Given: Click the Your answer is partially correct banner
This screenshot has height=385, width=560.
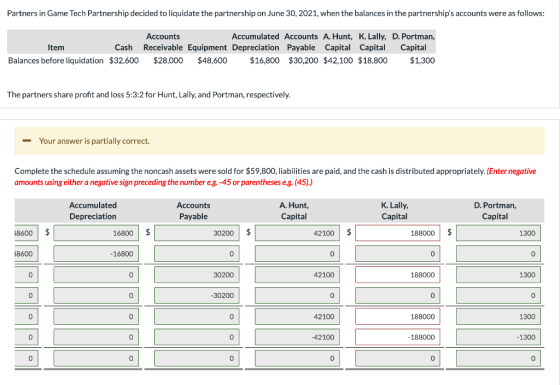Looking at the screenshot, I should [x=279, y=141].
